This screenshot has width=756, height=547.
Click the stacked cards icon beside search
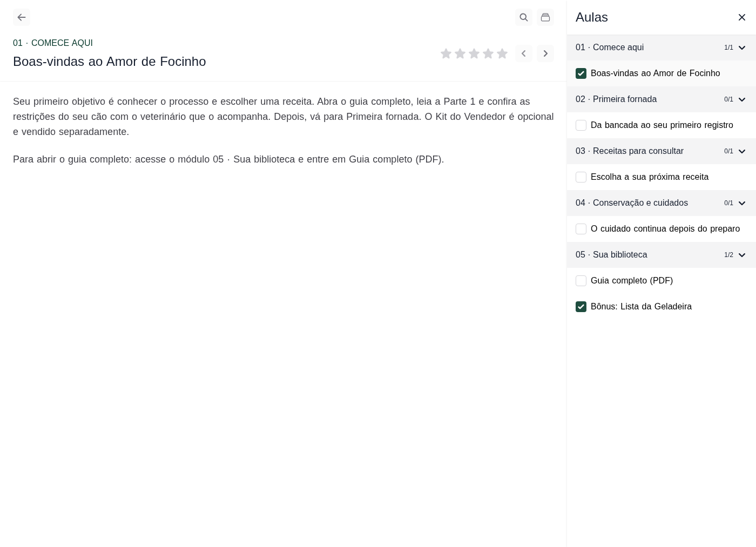545,17
